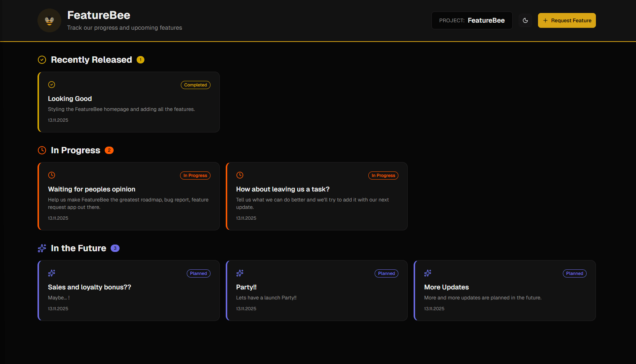Select the In Progress section heading
The width and height of the screenshot is (636, 364).
pyautogui.click(x=75, y=150)
